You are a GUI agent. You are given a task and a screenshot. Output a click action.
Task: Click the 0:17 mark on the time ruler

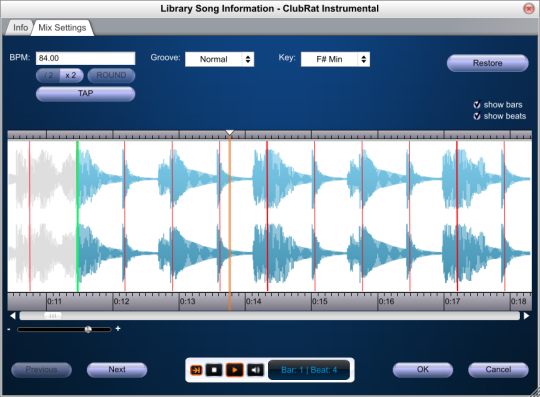[x=452, y=302]
